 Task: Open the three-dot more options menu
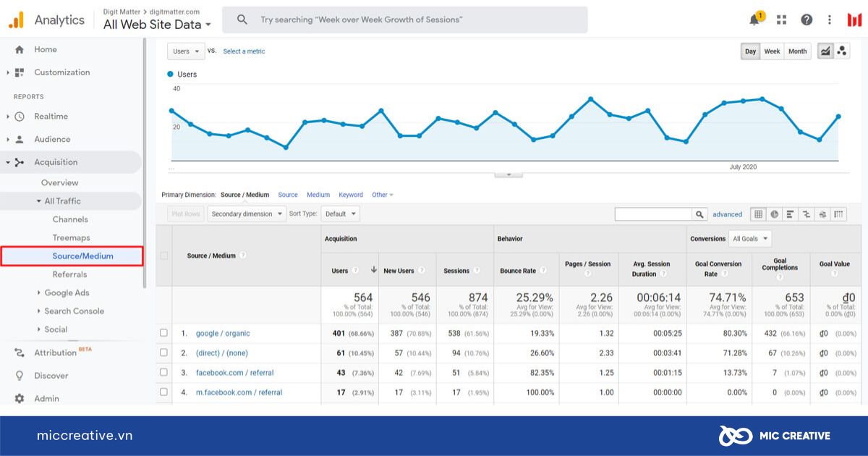click(x=830, y=20)
